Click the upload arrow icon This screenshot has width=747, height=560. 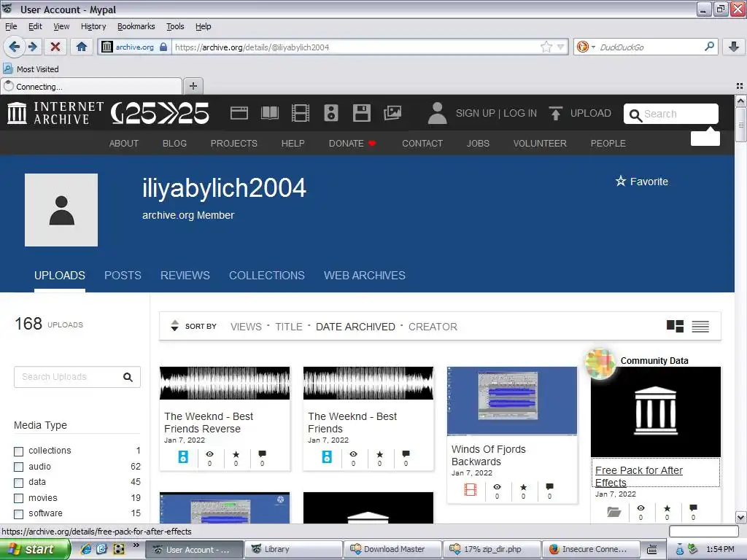555,113
